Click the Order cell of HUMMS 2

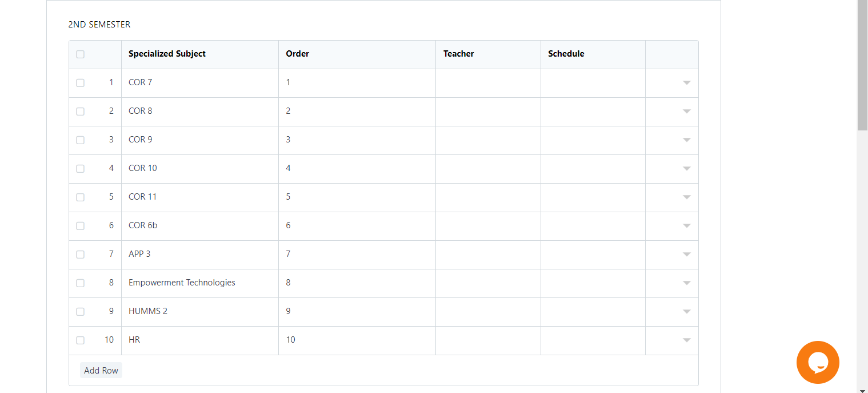pos(357,312)
